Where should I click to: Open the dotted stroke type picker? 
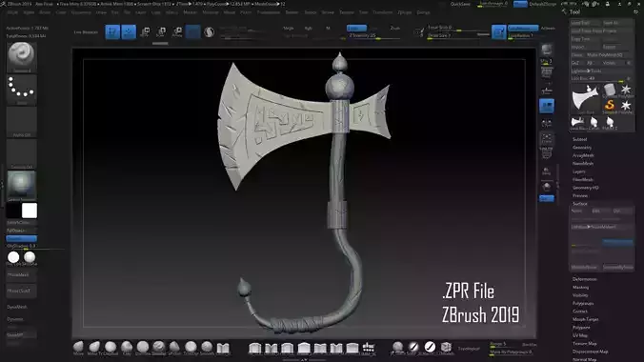22,90
